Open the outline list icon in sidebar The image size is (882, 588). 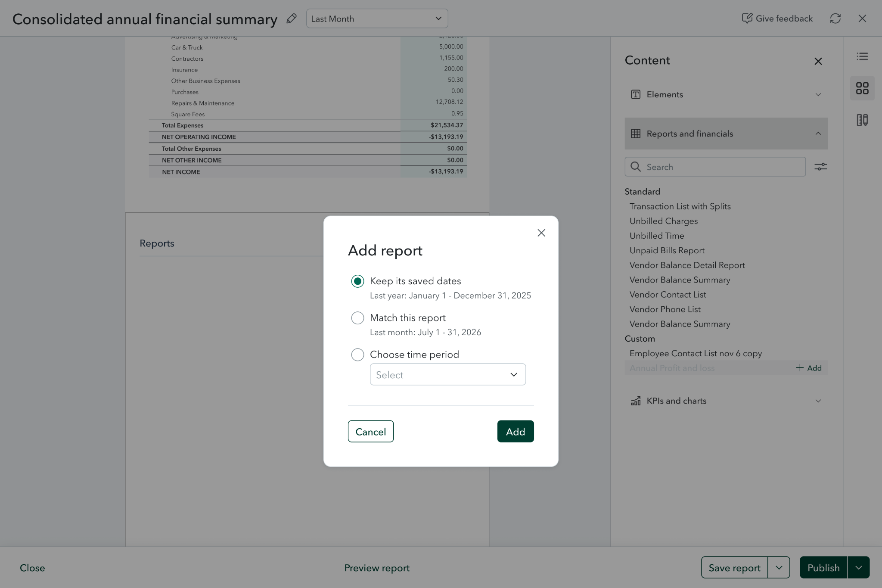pos(862,56)
